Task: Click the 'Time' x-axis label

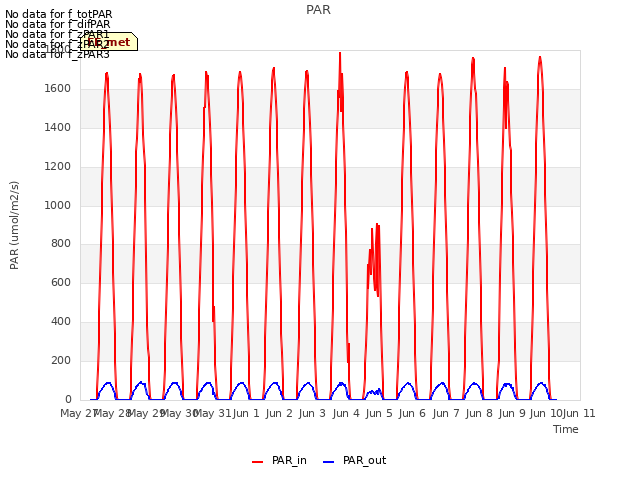Action: point(566,429)
